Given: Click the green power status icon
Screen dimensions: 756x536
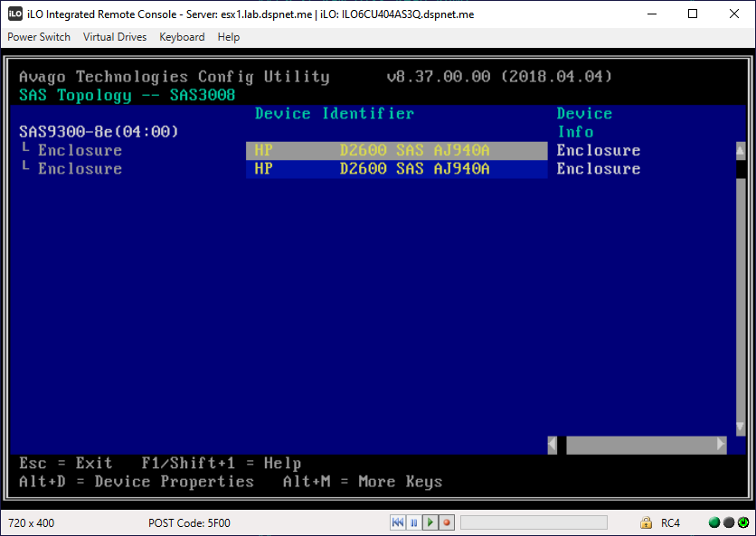Looking at the screenshot, I should coord(743,522).
